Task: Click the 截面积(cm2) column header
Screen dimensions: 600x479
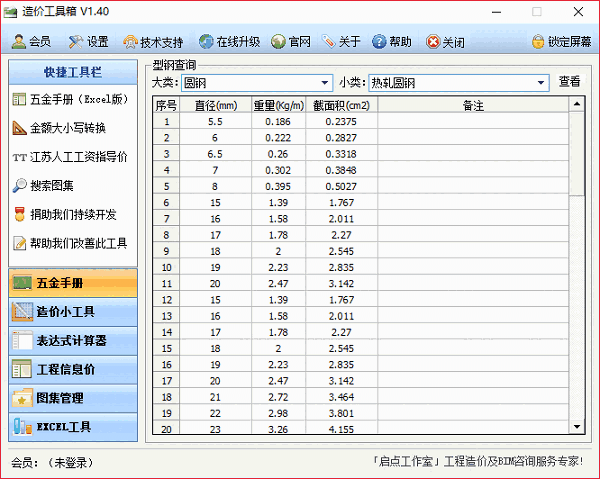Action: [341, 105]
